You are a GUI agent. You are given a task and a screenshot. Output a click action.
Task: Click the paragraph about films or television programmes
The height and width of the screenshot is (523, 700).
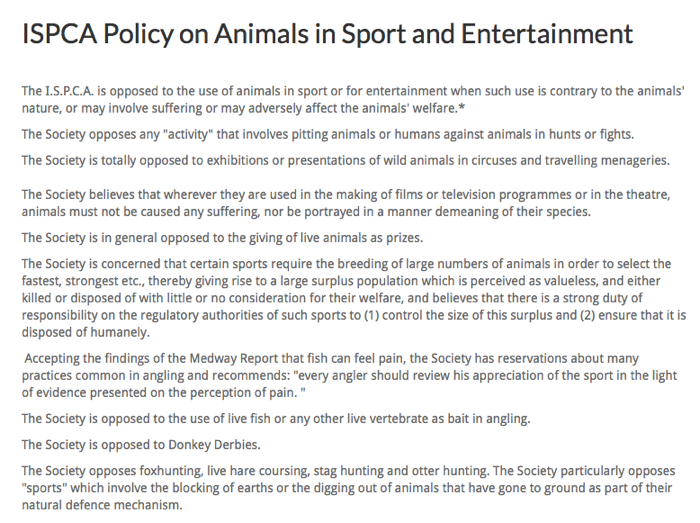click(x=346, y=203)
